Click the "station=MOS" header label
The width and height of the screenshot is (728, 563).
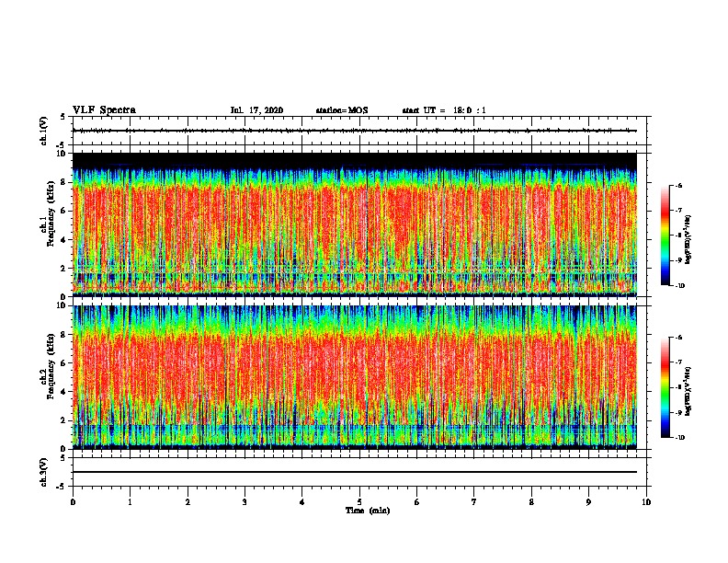[342, 110]
